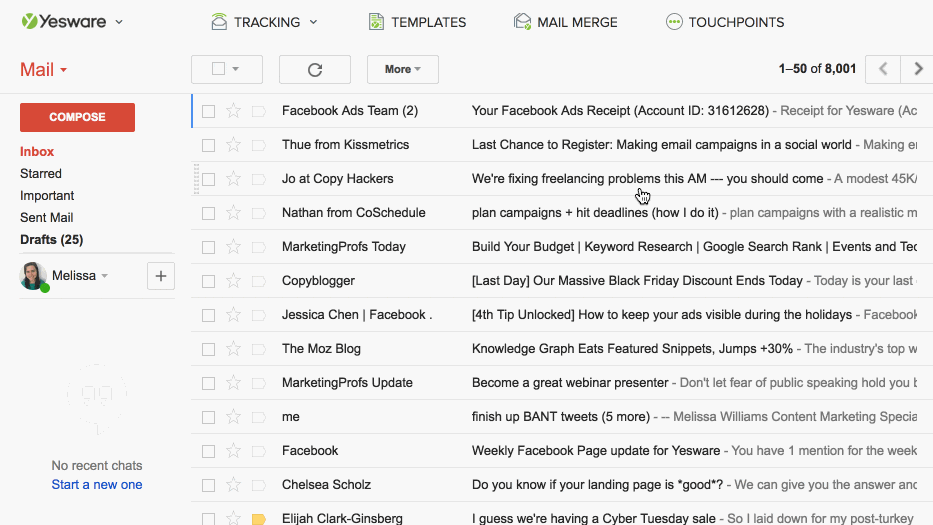Open 'finish up BANT tweets' email
This screenshot has height=525, width=933.
561,417
